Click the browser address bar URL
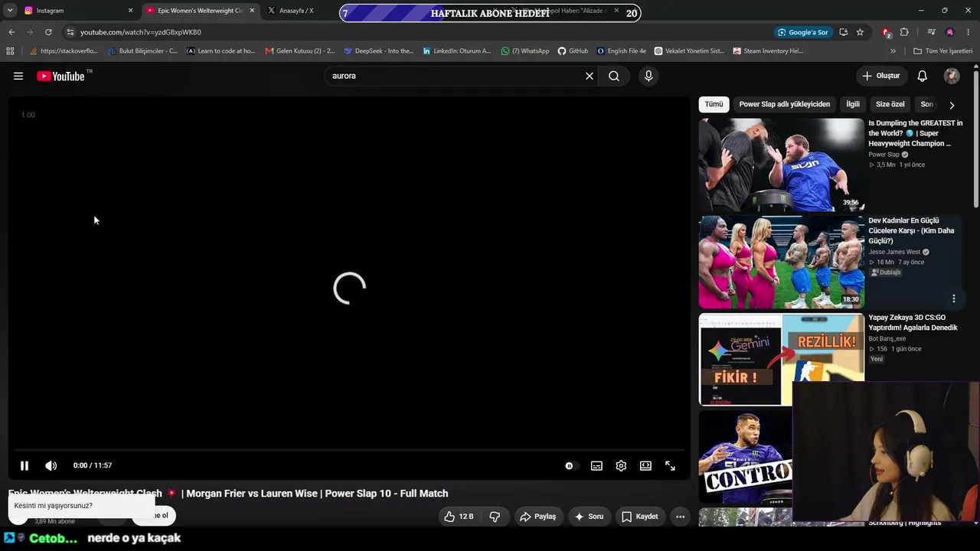980x551 pixels. [141, 32]
